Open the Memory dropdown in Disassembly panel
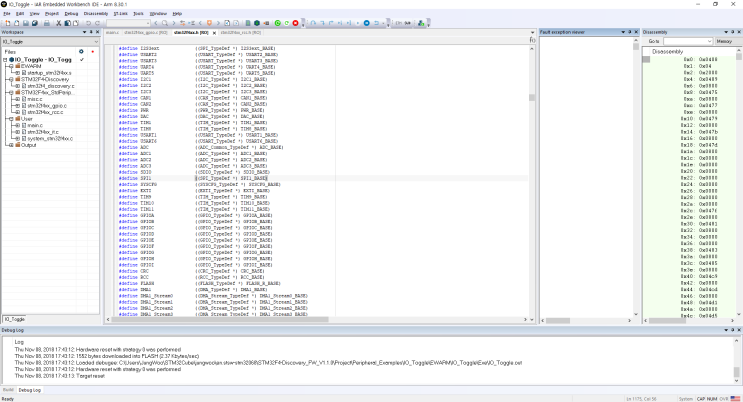The width and height of the screenshot is (743, 402). click(726, 41)
